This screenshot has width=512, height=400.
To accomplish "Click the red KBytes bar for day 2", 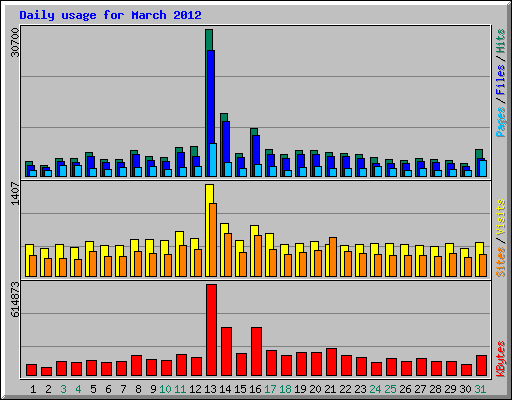I will pyautogui.click(x=46, y=372).
